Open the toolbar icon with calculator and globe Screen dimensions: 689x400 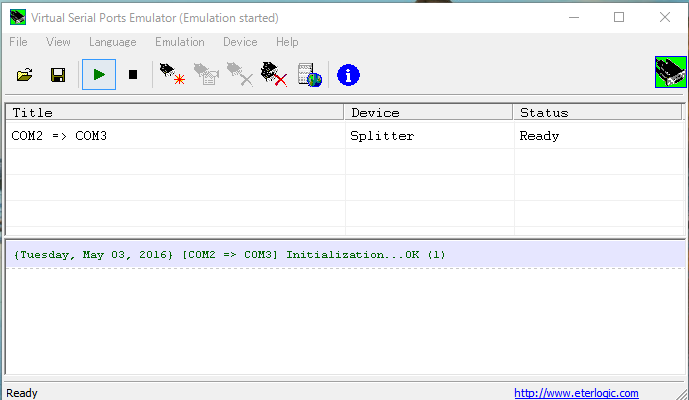[x=309, y=75]
